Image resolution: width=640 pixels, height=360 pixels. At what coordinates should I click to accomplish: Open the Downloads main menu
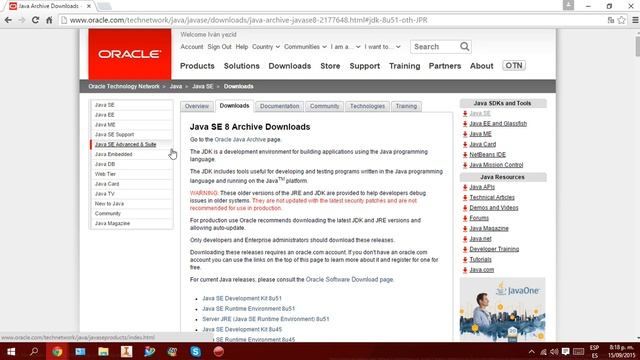click(290, 66)
